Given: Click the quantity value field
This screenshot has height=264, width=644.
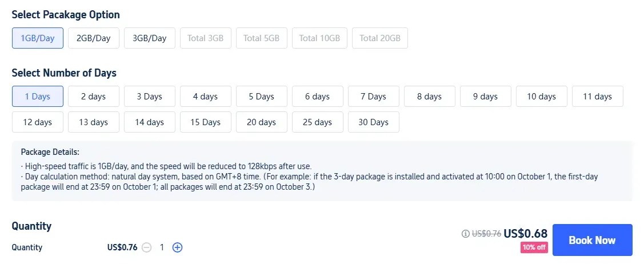Looking at the screenshot, I should point(162,247).
